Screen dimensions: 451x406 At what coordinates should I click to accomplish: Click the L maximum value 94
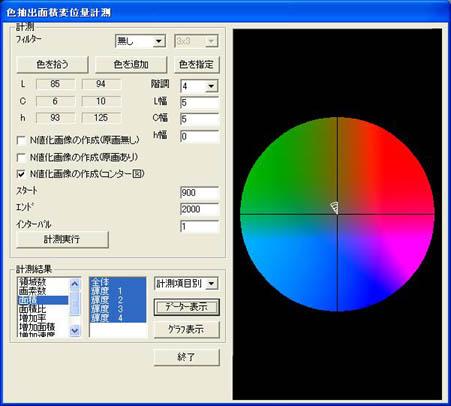point(101,84)
